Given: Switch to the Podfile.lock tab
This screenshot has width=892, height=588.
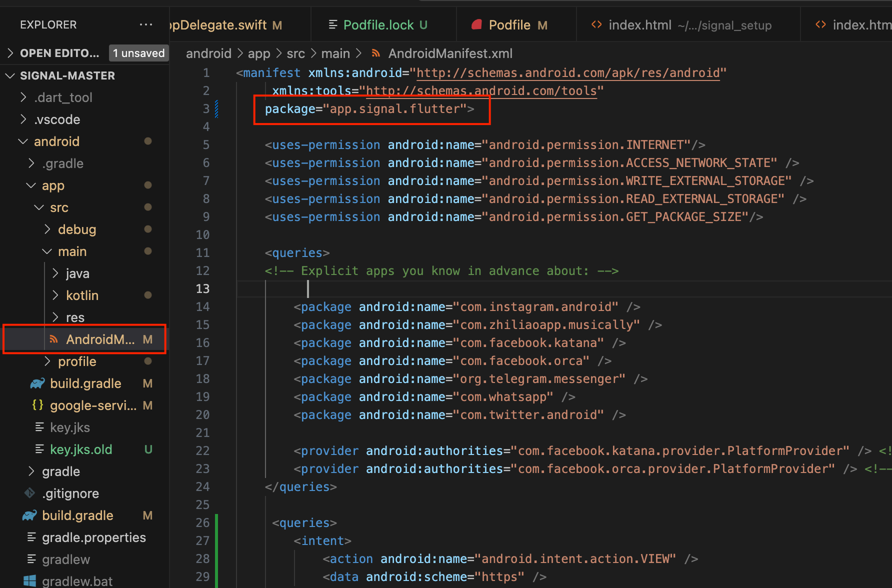Looking at the screenshot, I should pos(378,25).
